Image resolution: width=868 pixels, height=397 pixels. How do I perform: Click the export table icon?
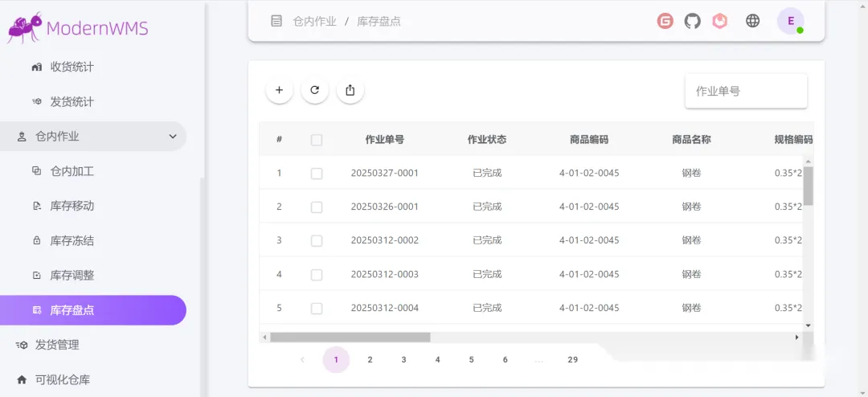click(350, 90)
